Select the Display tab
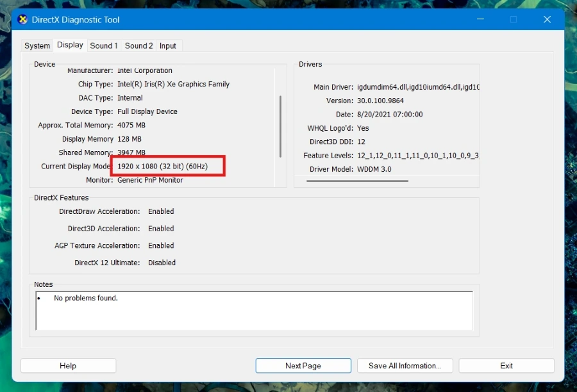577x392 pixels. point(70,45)
